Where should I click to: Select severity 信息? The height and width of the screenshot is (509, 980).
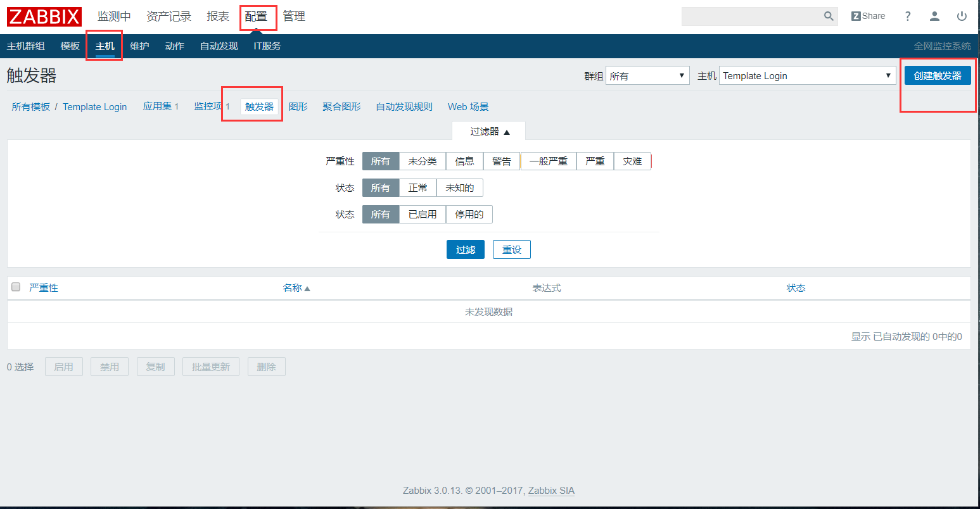464,161
